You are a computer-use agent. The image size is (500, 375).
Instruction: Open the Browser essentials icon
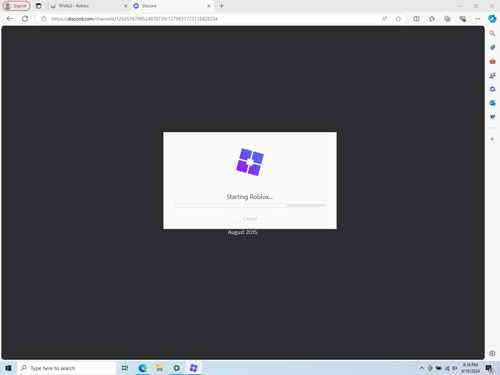(462, 19)
